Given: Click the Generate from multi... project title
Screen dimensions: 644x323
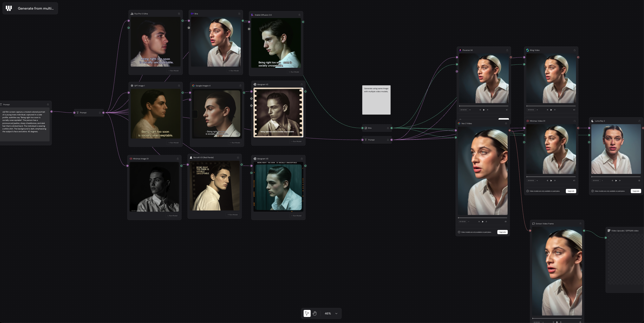Looking at the screenshot, I should (x=36, y=8).
